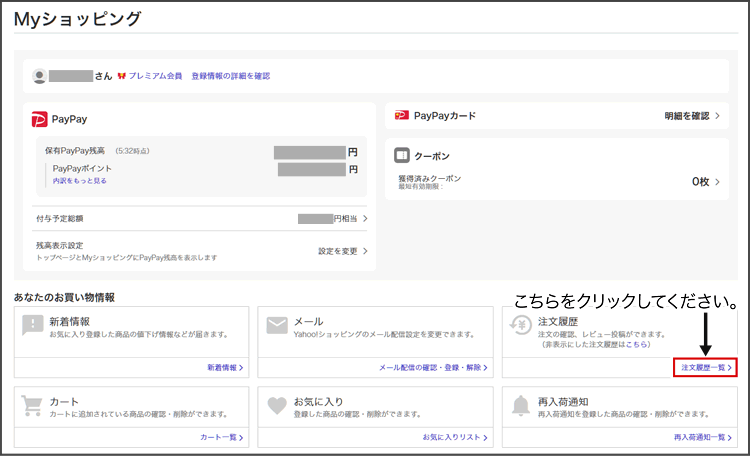
Task: Click the クーポン heading text
Action: tap(432, 156)
